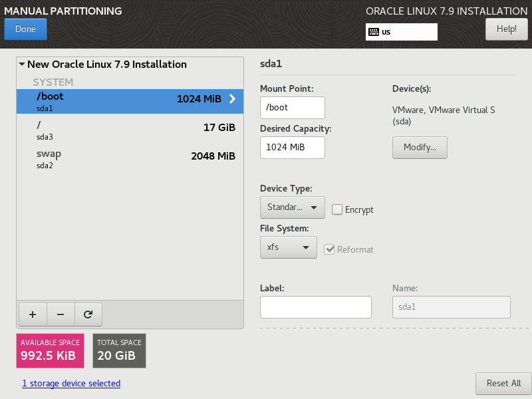This screenshot has width=532, height=399.
Task: Click the reload storage configuration icon
Action: coord(88,315)
